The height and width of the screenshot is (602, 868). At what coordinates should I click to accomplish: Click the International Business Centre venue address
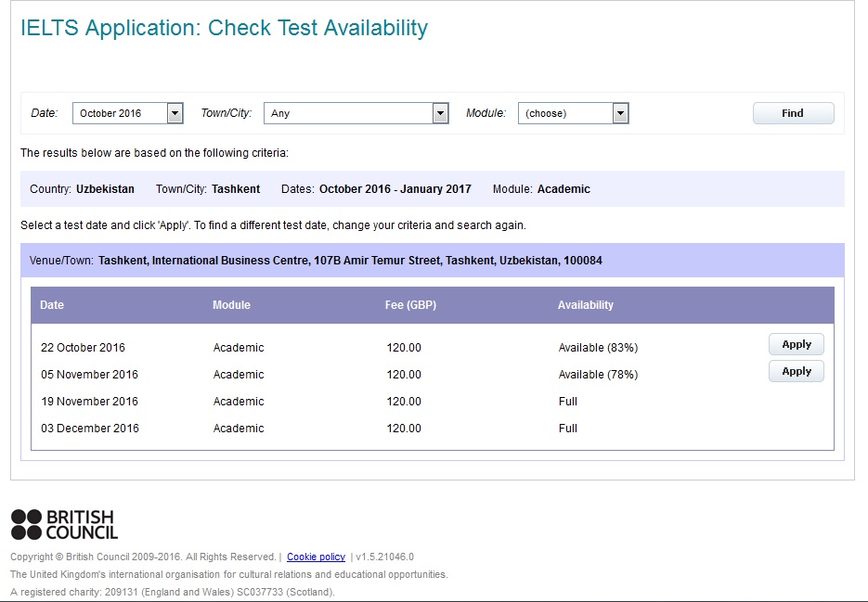coord(350,261)
